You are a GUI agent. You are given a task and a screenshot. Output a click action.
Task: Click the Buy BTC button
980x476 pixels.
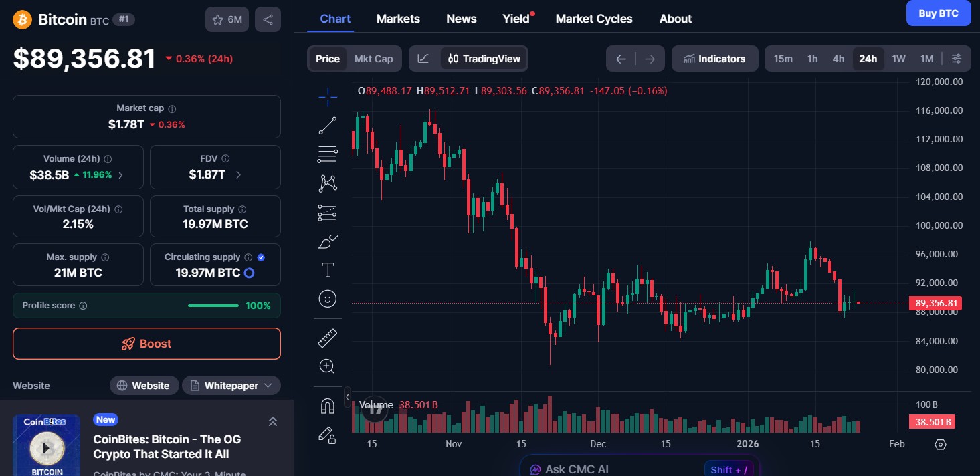(x=938, y=13)
